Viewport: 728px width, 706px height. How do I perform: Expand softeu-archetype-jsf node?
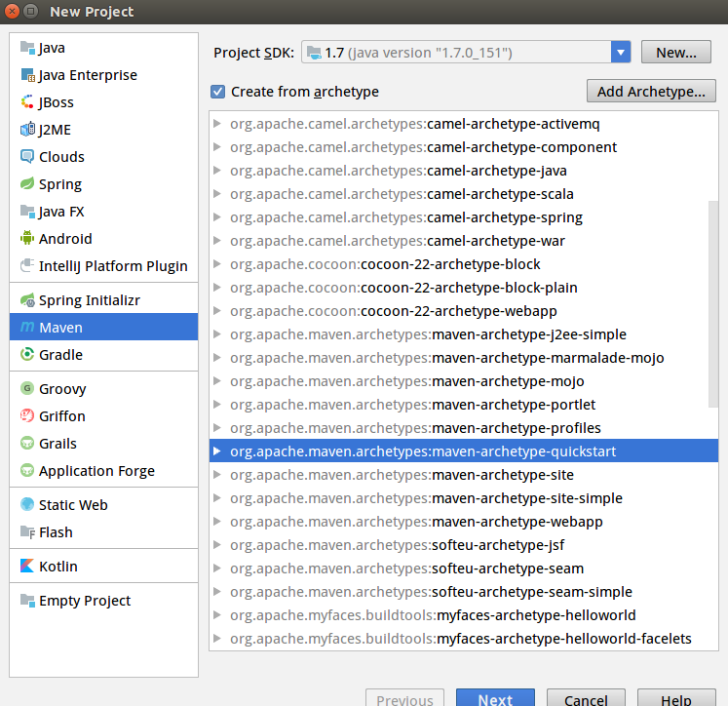(216, 545)
